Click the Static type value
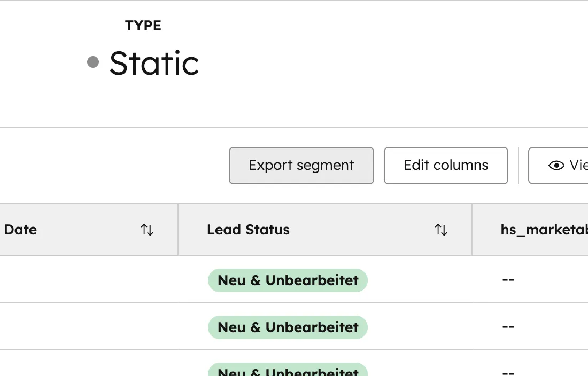The width and height of the screenshot is (588, 376). [x=154, y=63]
